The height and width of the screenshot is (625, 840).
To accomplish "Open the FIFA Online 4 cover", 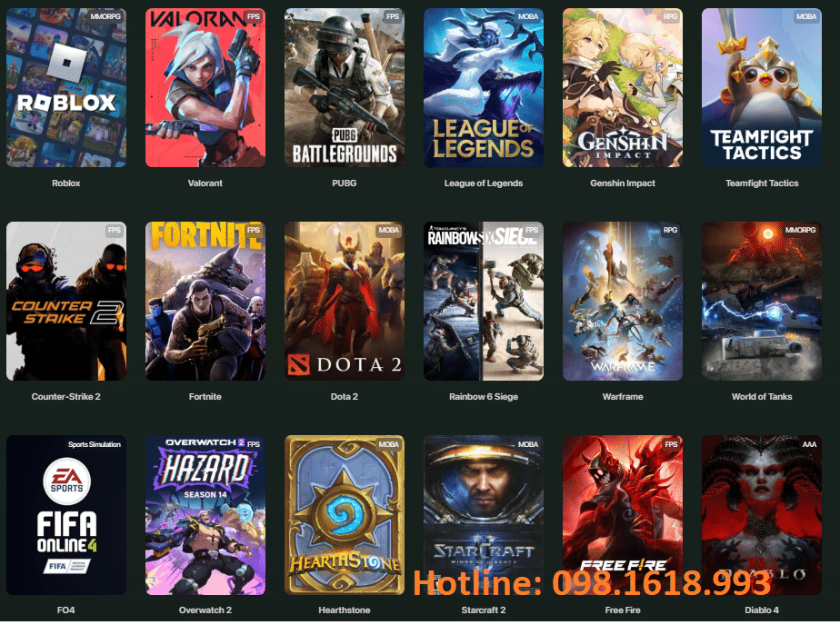I will [x=66, y=515].
